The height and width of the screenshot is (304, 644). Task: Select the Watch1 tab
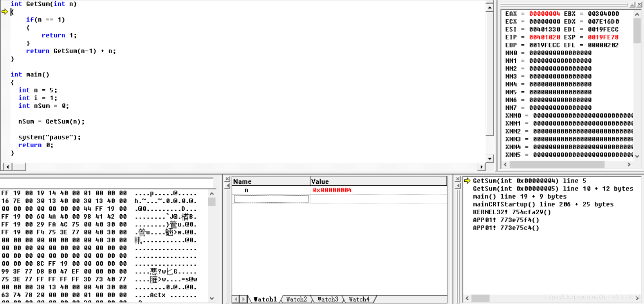[x=265, y=299]
